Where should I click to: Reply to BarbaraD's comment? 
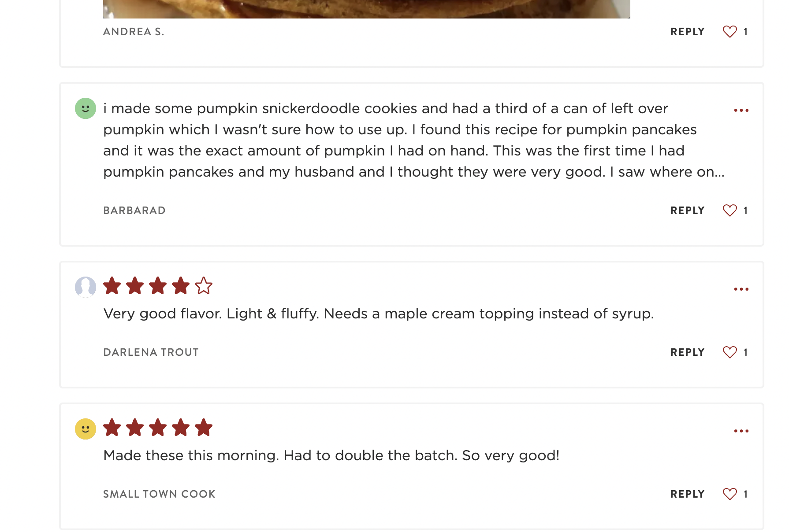pyautogui.click(x=687, y=211)
